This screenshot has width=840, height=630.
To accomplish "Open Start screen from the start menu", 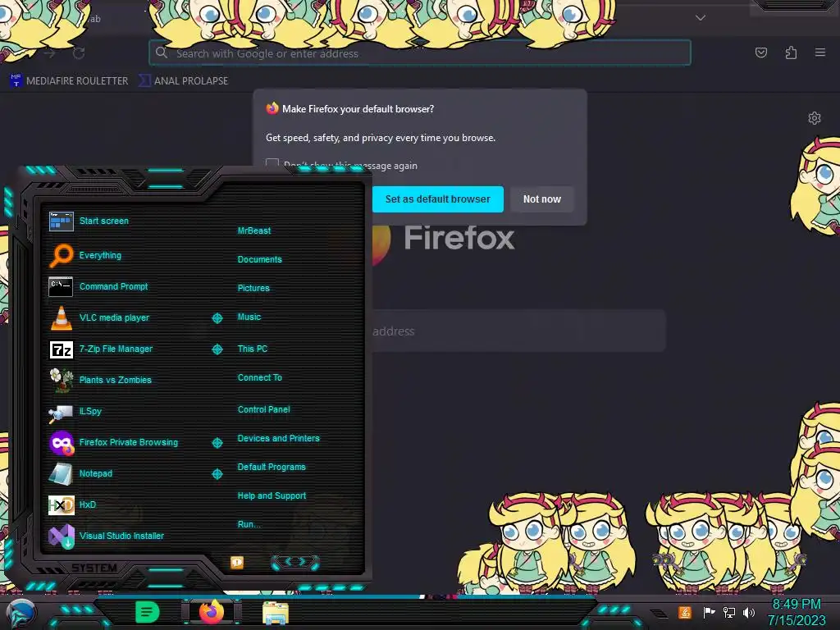I will click(x=104, y=221).
